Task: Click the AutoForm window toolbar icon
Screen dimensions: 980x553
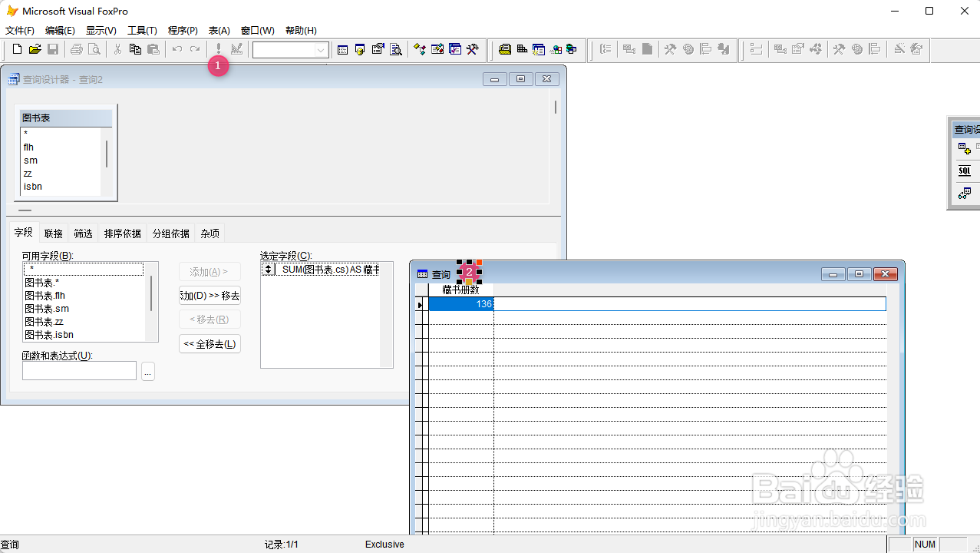Action: click(539, 49)
